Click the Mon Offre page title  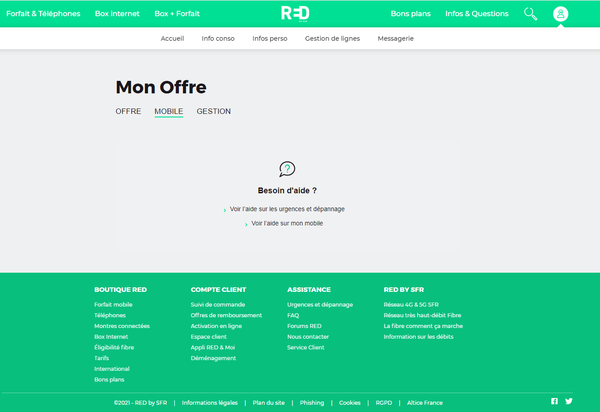[161, 87]
